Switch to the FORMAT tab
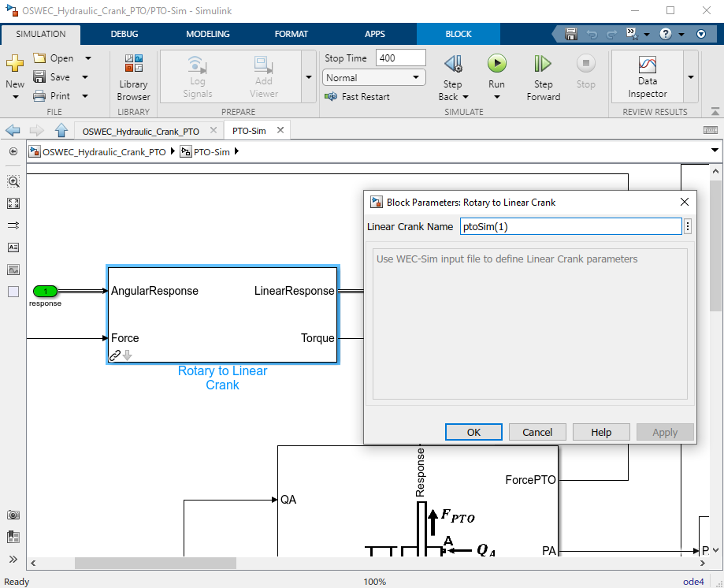Image resolution: width=724 pixels, height=588 pixels. [x=291, y=34]
